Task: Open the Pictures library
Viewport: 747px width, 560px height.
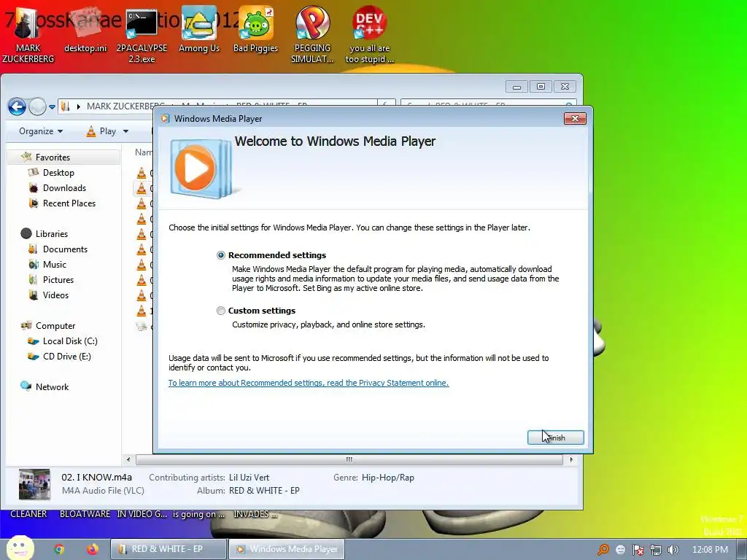Action: coord(58,279)
